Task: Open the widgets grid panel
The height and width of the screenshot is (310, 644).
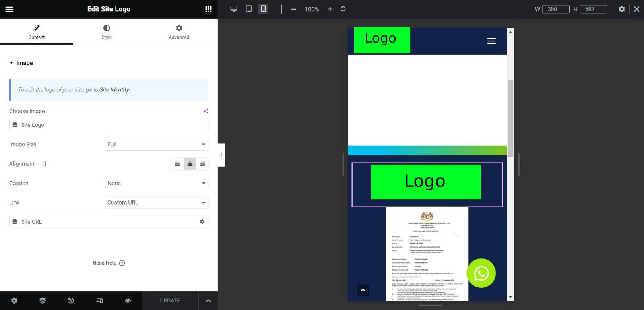Action: [208, 9]
